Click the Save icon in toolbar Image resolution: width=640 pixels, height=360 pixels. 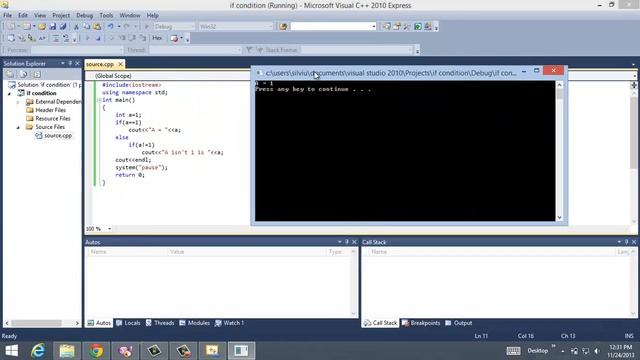(x=53, y=27)
